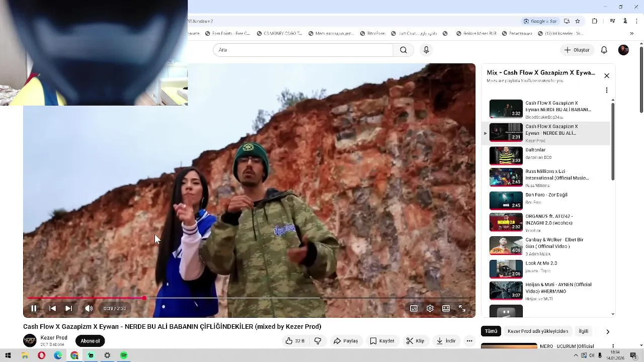
Task: Play Heijan & Muti - AYNEN
Action: 546,291
